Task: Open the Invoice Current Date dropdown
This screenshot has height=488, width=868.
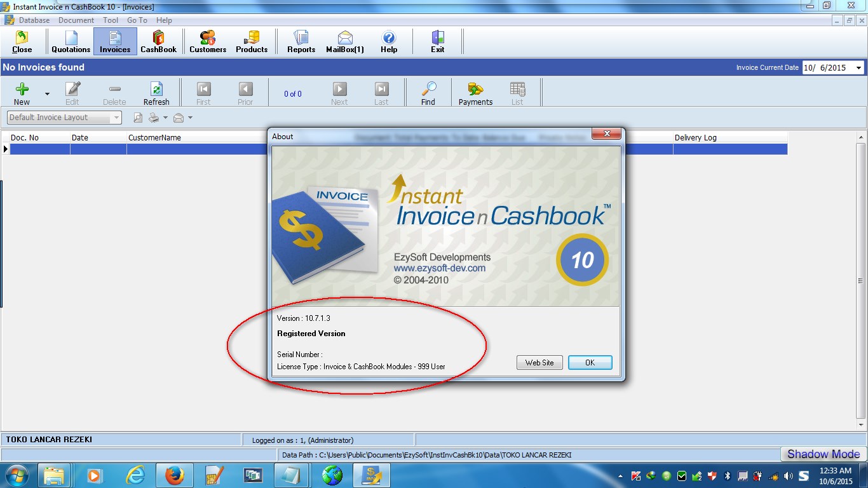Action: click(858, 67)
